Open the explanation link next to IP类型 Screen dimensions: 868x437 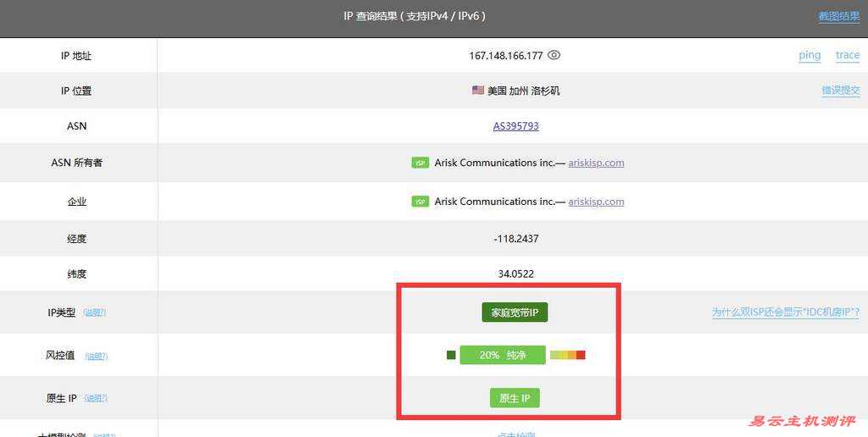pyautogui.click(x=95, y=313)
